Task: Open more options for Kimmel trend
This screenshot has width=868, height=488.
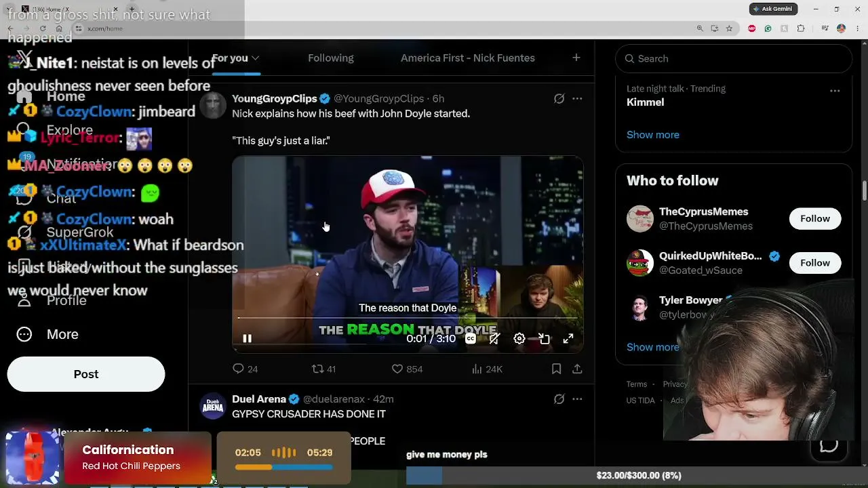Action: pyautogui.click(x=835, y=91)
